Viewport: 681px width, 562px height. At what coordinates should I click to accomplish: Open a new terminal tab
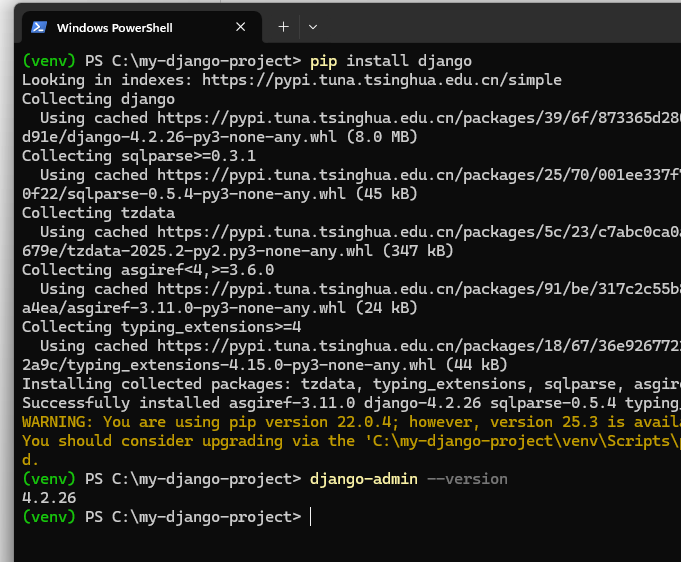coord(283,27)
